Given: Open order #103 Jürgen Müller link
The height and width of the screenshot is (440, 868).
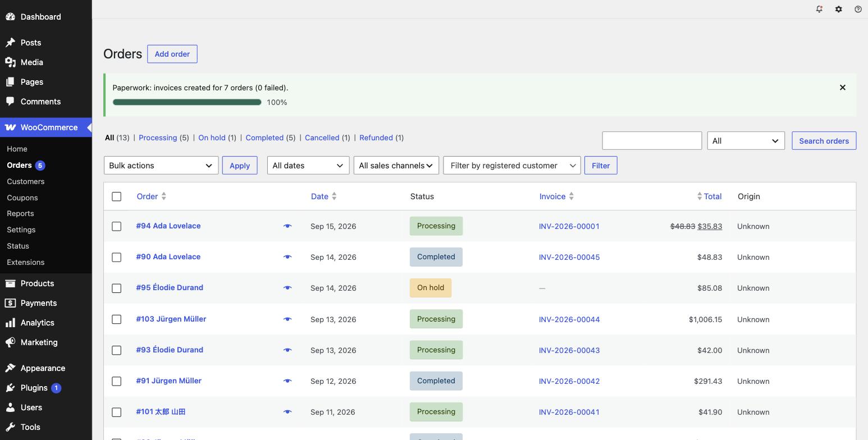Looking at the screenshot, I should [171, 319].
